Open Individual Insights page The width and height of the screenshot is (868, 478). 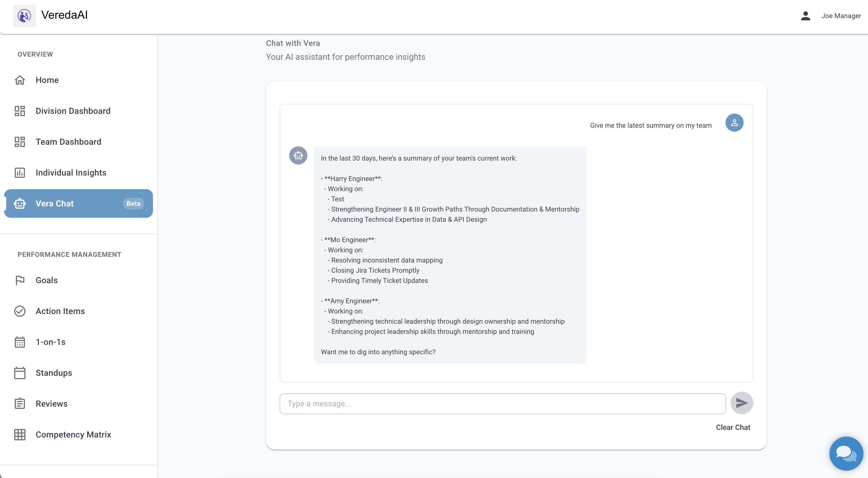(x=71, y=173)
